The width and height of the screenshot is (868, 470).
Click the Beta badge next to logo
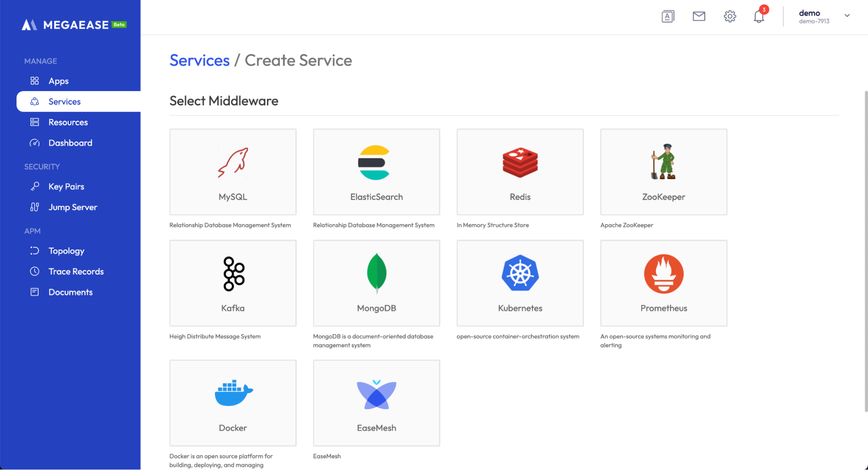pos(119,24)
